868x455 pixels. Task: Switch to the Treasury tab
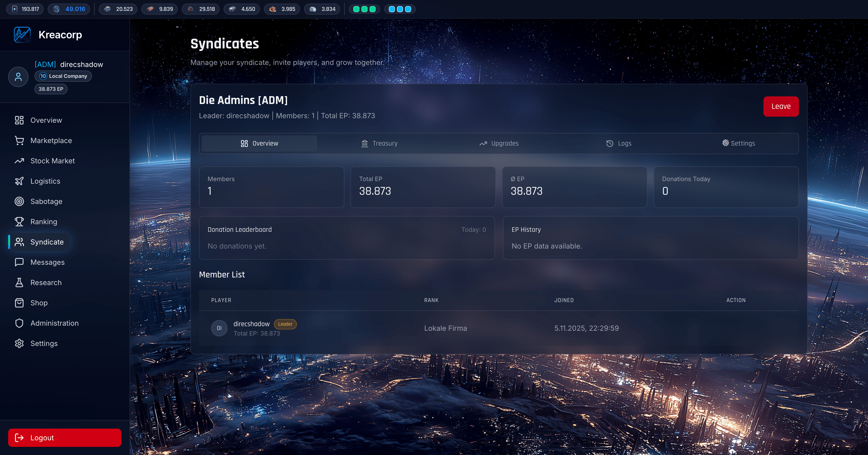point(379,144)
